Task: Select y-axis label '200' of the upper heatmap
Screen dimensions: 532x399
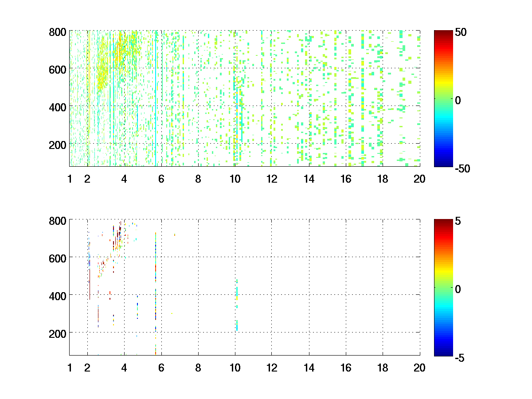Action: point(58,144)
